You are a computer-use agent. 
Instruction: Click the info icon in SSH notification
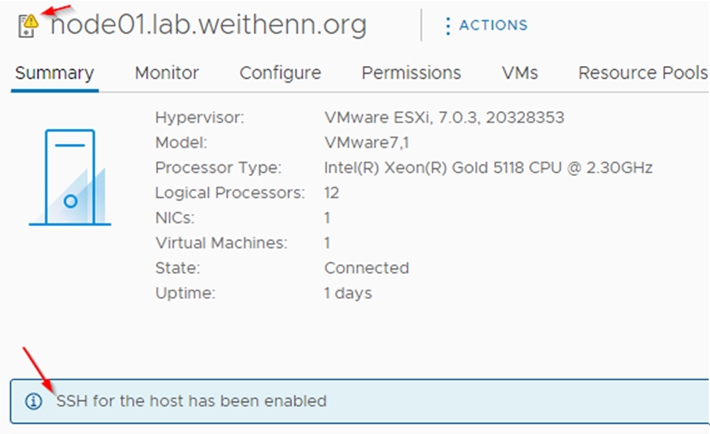coord(34,401)
